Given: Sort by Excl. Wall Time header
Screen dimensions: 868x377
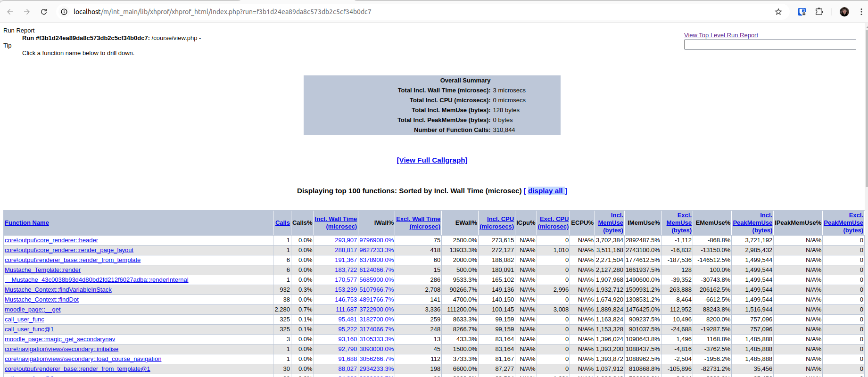Looking at the screenshot, I should 418,223.
